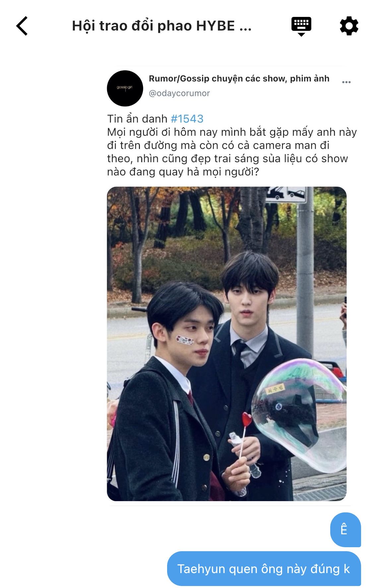Select the Taehyun quen ông này message bubble
Viewport: 373px width, 588px height.
[264, 569]
